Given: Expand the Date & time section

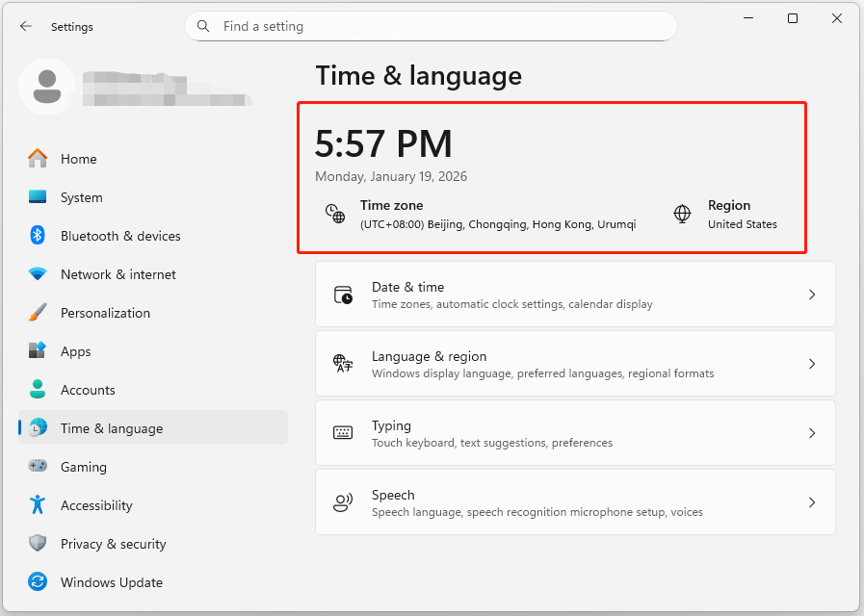Looking at the screenshot, I should (x=811, y=295).
